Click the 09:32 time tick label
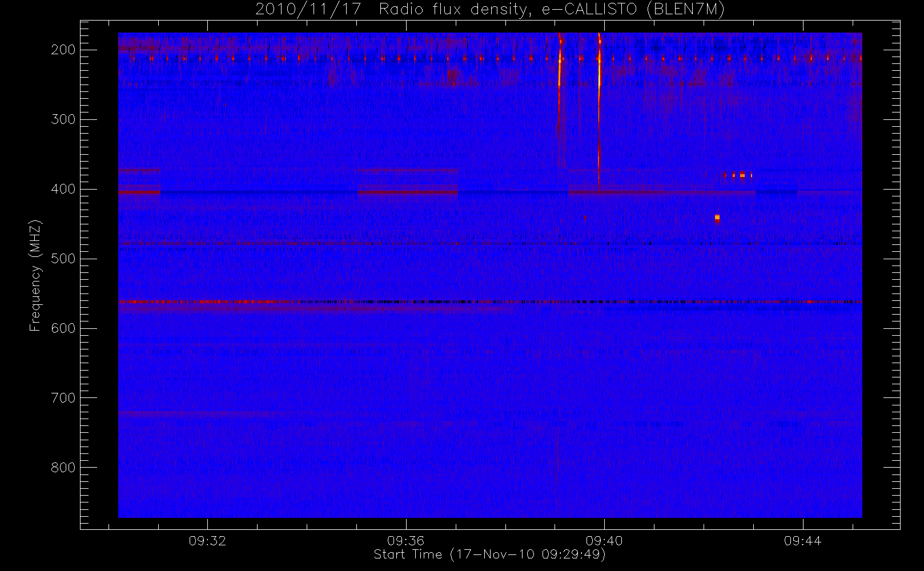Viewport: 924px width, 571px height. (207, 541)
